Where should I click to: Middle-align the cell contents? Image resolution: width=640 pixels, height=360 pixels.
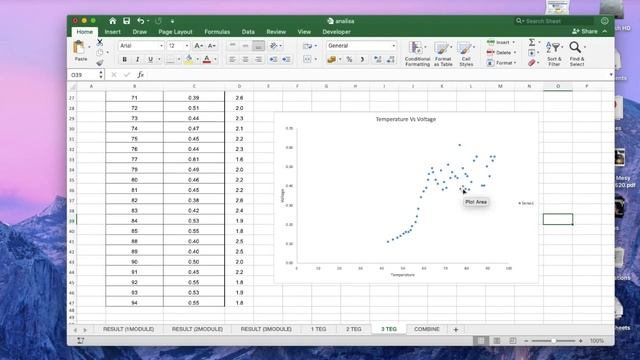(245, 46)
